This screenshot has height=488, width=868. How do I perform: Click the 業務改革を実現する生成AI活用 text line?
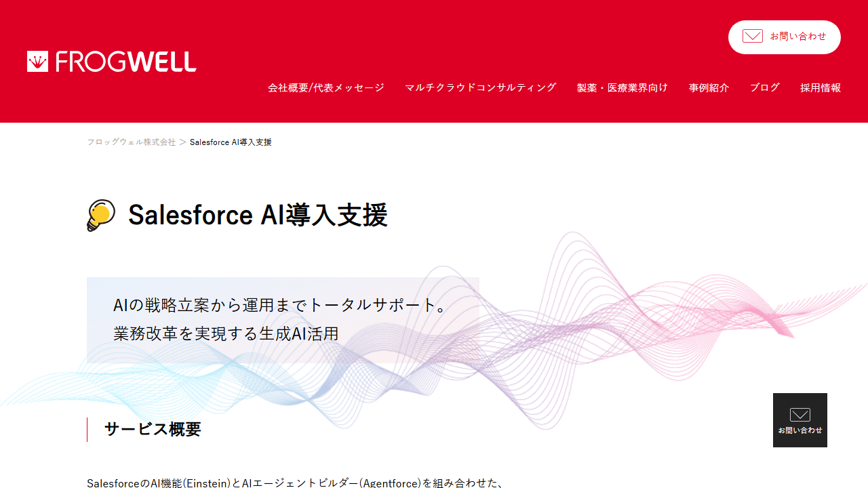(x=226, y=333)
